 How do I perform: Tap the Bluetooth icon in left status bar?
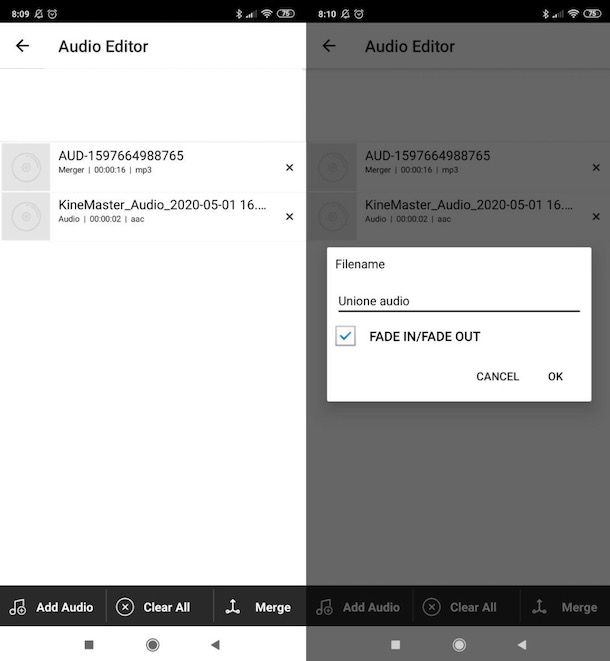click(x=239, y=14)
